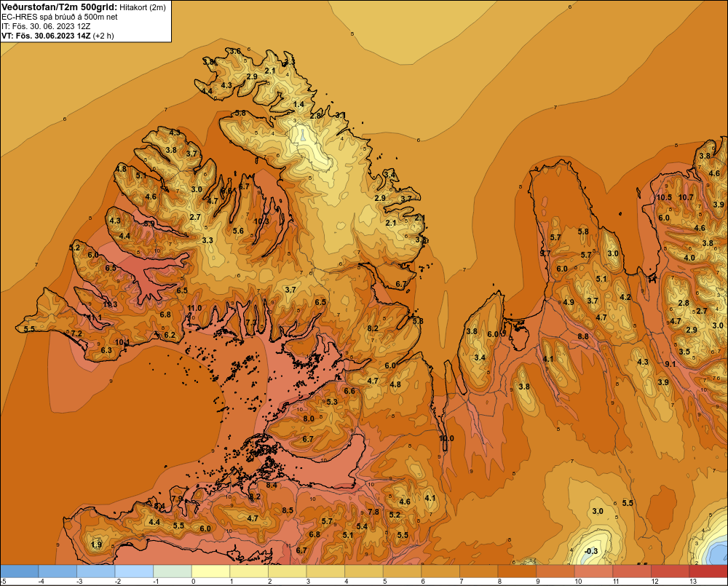Image resolution: width=728 pixels, height=586 pixels.
Task: Choose the legend swatch between 8 and 9
Action: point(517,571)
